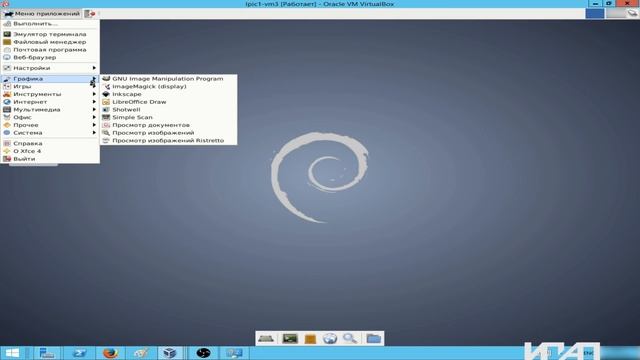The height and width of the screenshot is (360, 640).
Task: Click Меню приложений panel button
Action: click(x=42, y=13)
